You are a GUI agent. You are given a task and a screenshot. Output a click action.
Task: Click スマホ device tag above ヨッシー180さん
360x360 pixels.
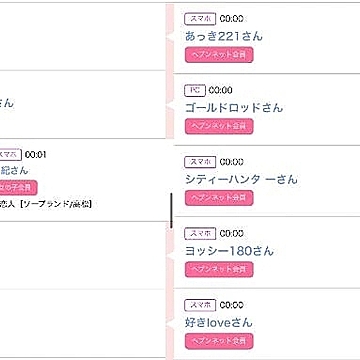(200, 234)
